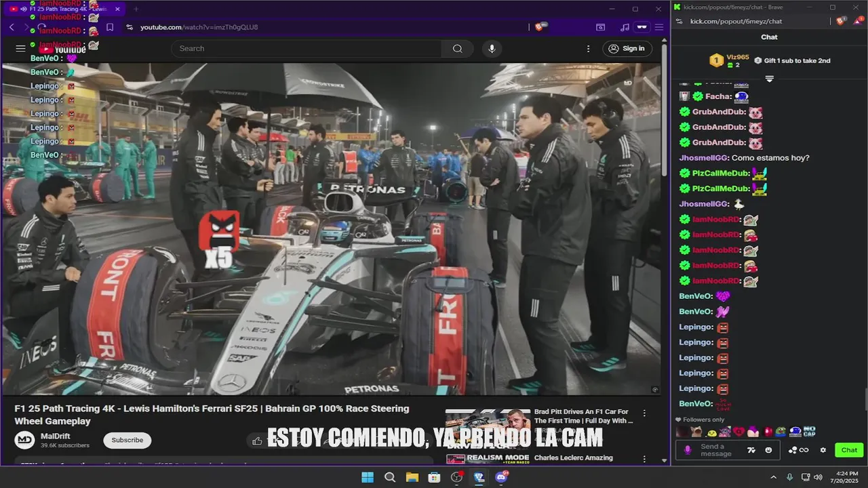Click purple microphone in message box
The image size is (868, 488).
pyautogui.click(x=688, y=450)
